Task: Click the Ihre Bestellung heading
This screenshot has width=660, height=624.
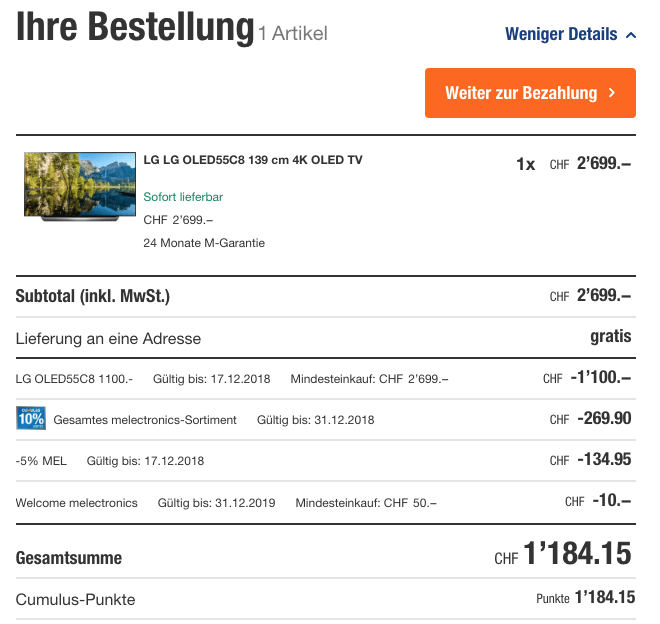Action: (x=135, y=28)
